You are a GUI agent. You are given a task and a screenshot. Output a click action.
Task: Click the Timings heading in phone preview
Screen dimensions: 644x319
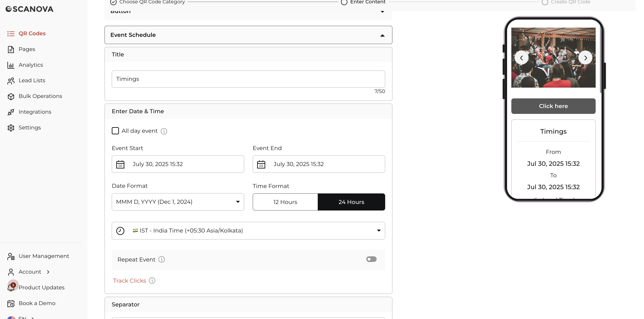pos(553,132)
